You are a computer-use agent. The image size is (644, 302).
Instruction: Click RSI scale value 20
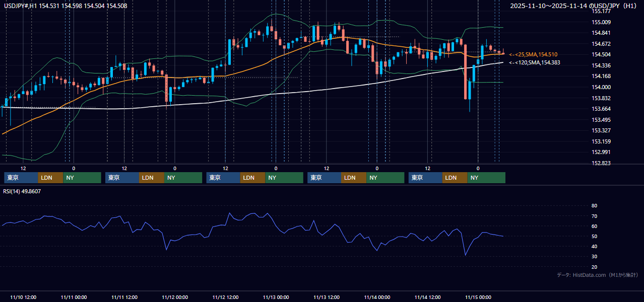tap(594, 267)
